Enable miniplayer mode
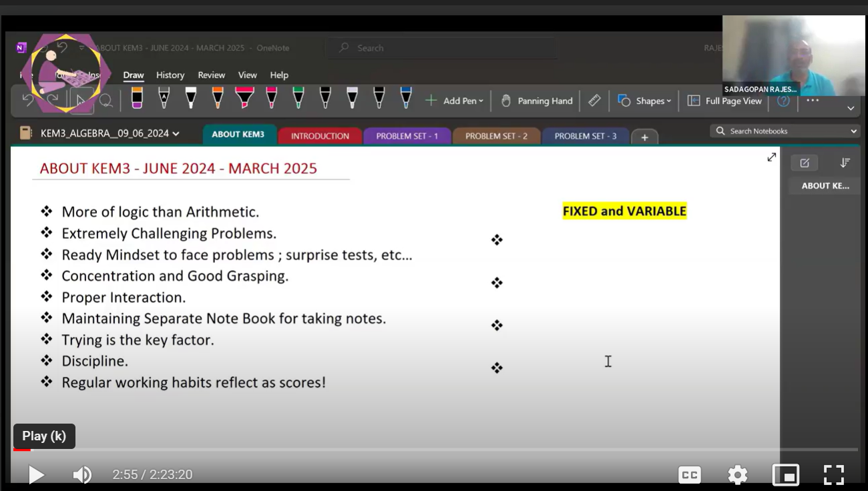 (x=786, y=475)
